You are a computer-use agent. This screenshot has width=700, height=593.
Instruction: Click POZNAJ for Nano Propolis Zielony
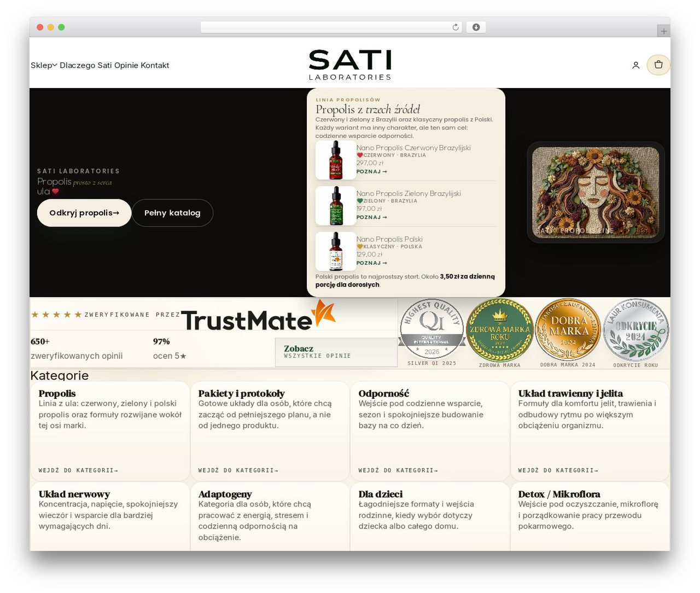point(372,218)
